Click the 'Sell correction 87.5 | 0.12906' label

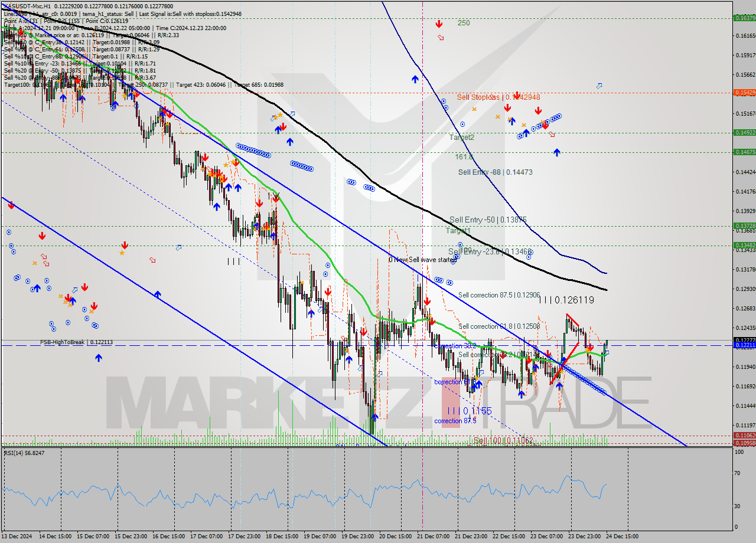click(x=499, y=295)
